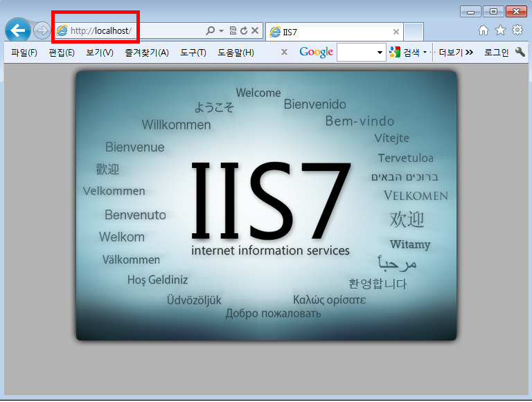Screen dimensions: 532x402
Task: Click the IIS7 welcome image
Action: pos(266,205)
